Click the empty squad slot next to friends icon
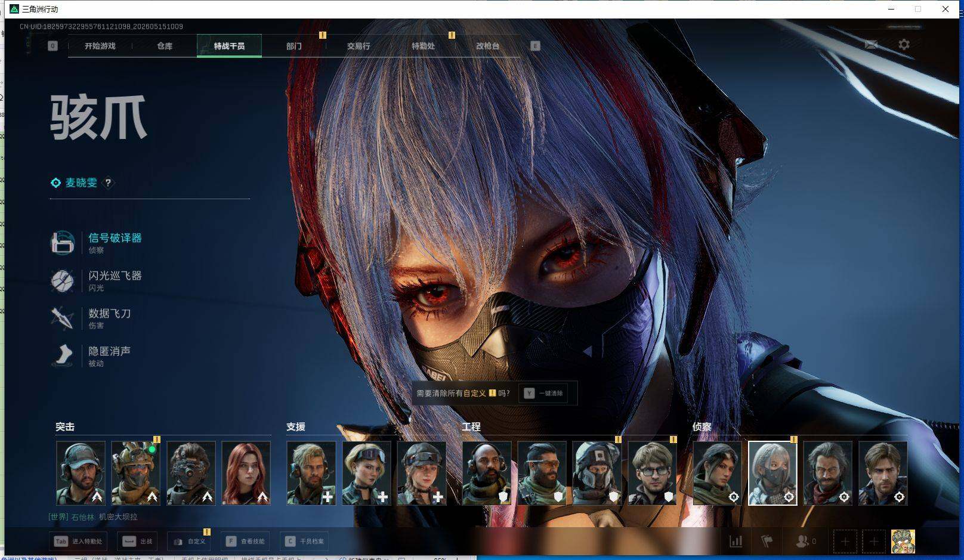This screenshot has height=560, width=964. tap(845, 542)
